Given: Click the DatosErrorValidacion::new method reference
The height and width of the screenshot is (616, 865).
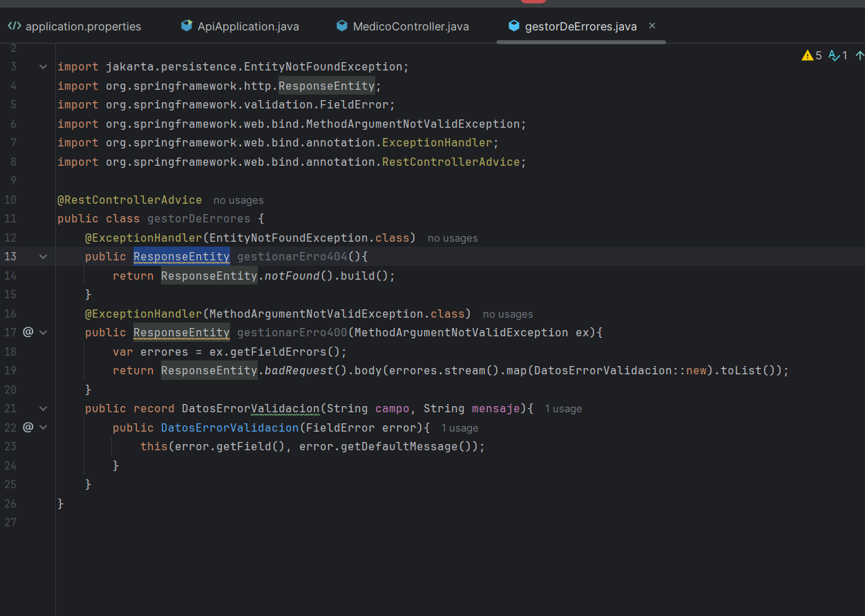Looking at the screenshot, I should pos(620,371).
